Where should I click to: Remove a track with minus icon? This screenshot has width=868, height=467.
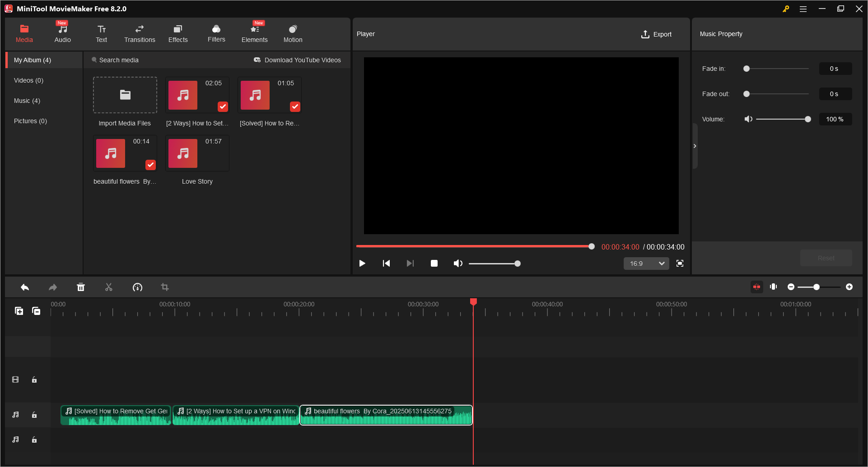click(36, 311)
